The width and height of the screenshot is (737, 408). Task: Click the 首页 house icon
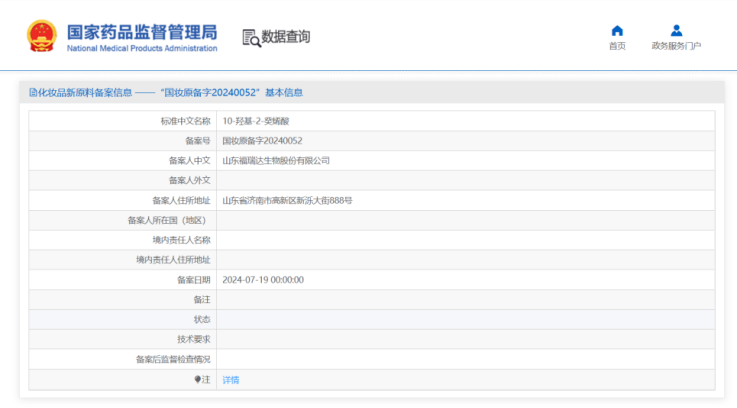coord(617,30)
